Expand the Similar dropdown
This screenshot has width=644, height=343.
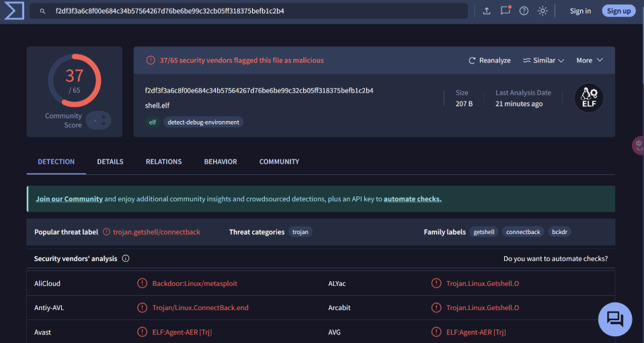coord(543,61)
